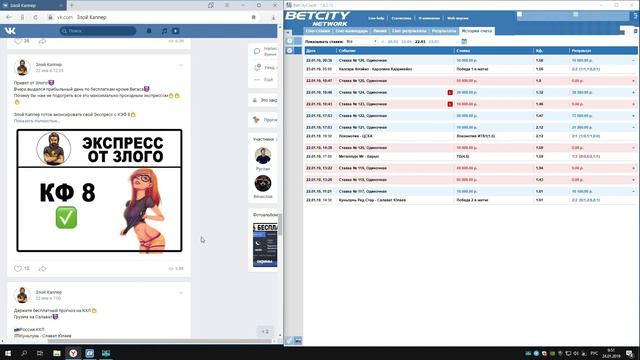This screenshot has width=640, height=360.
Task: Switch to Линия tab in BetCity
Action: pos(380,31)
